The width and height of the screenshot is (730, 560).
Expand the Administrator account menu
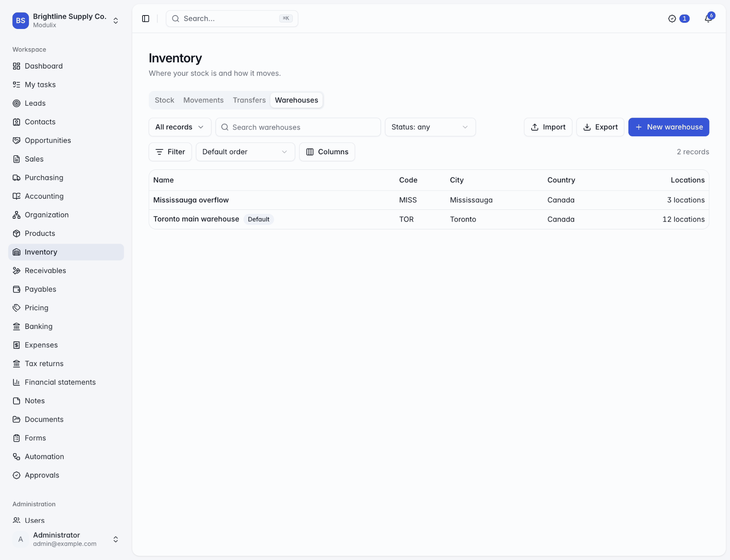click(66, 539)
